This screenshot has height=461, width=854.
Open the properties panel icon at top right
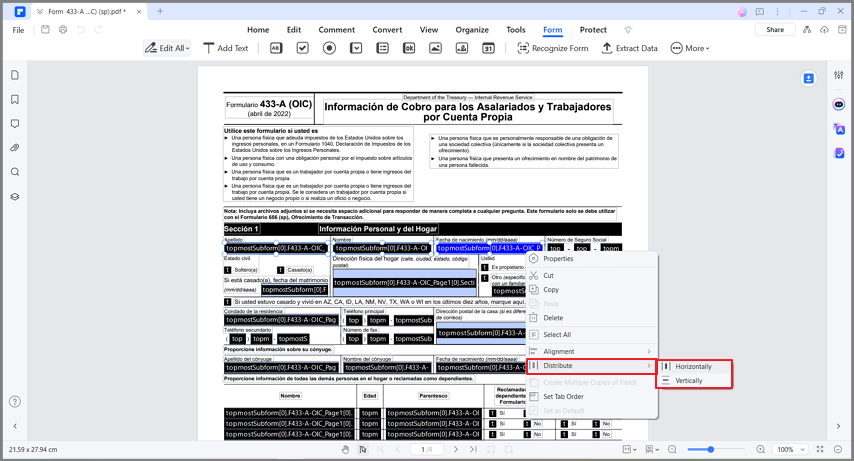(839, 75)
